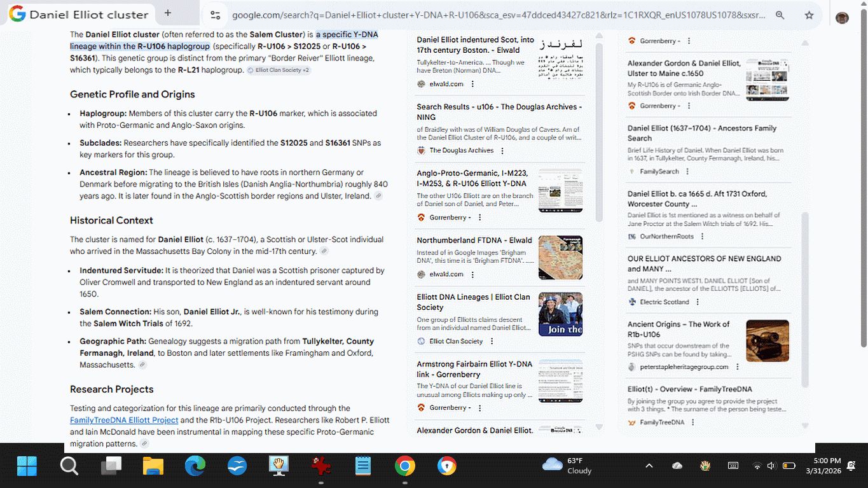
Task: Click the zoom magnifier icon in address bar
Action: 780,15
